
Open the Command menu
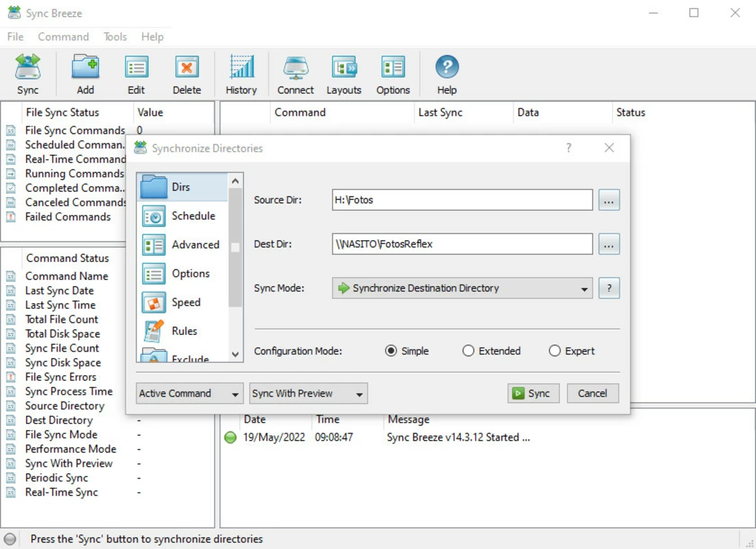coord(64,36)
